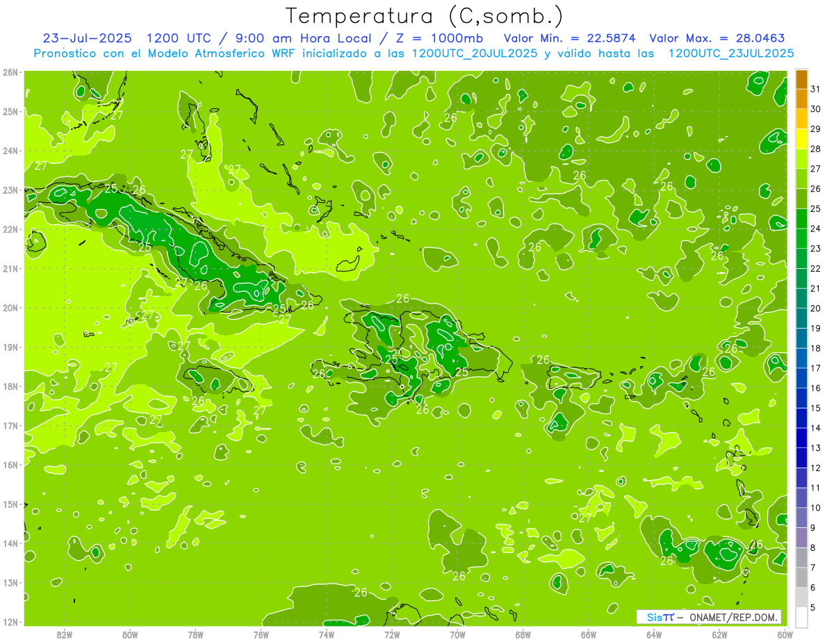Click the 26N latitude axis label

[10, 72]
